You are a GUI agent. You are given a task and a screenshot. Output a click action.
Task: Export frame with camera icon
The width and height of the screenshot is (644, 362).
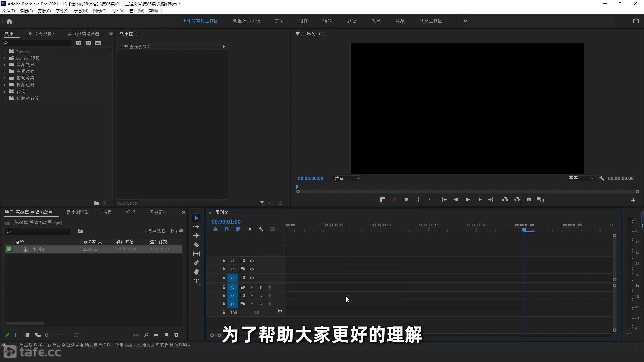click(529, 200)
